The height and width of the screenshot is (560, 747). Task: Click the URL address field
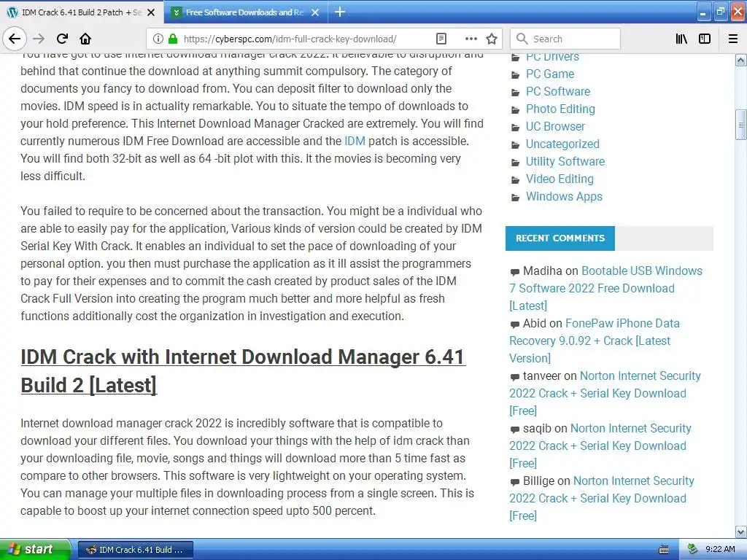[290, 39]
